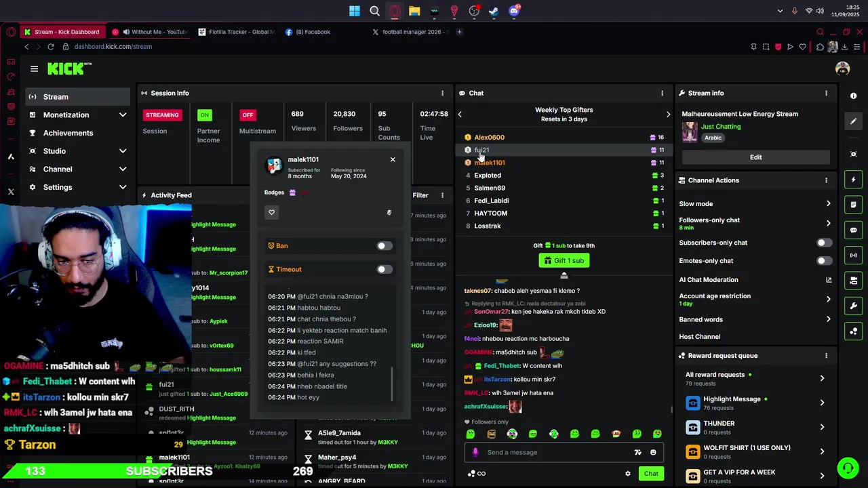Expand the Monetization menu

coord(77,115)
